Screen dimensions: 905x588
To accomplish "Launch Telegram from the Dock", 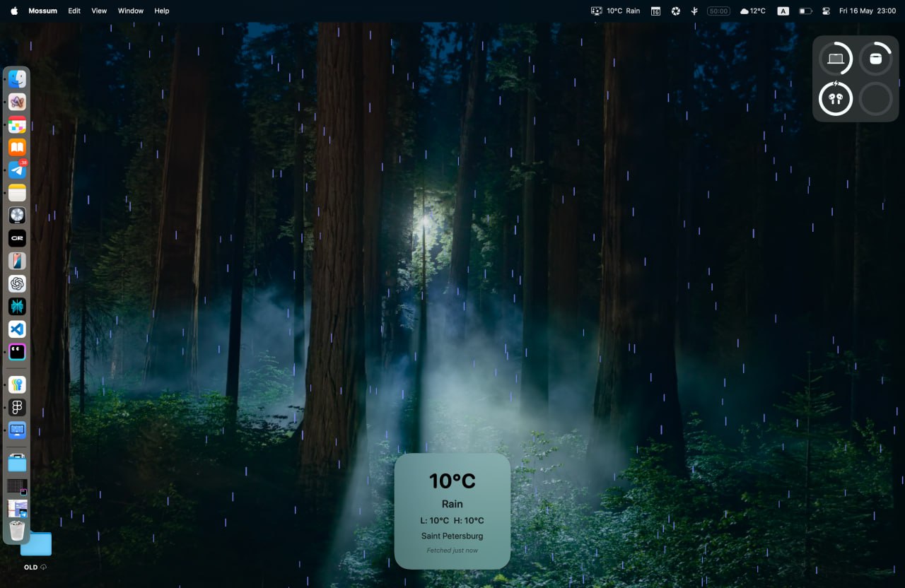I will tap(17, 170).
